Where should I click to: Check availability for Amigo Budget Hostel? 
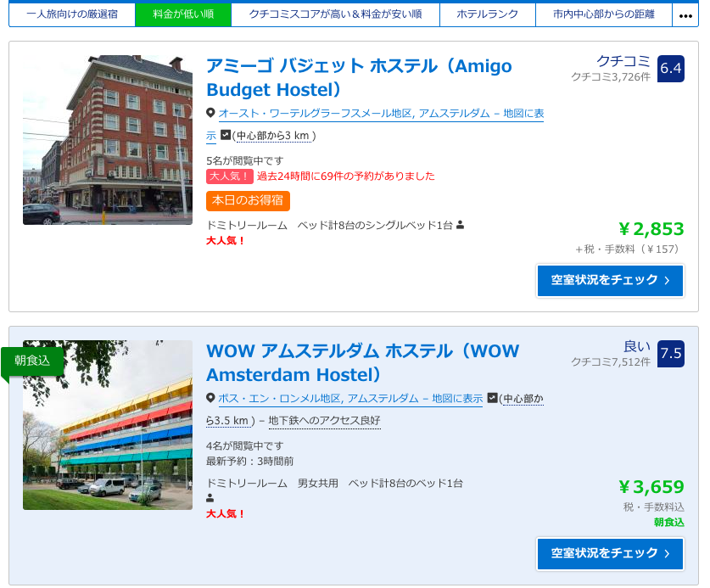[611, 280]
